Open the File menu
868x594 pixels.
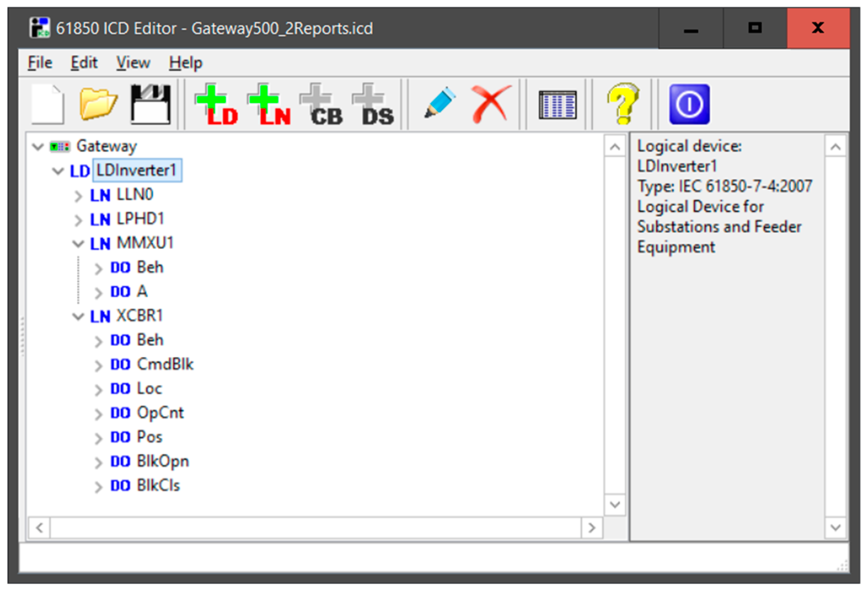point(40,63)
